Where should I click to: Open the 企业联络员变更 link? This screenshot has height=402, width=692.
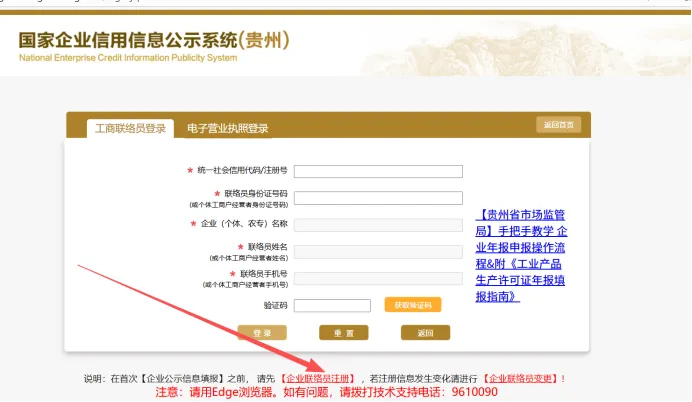point(520,379)
